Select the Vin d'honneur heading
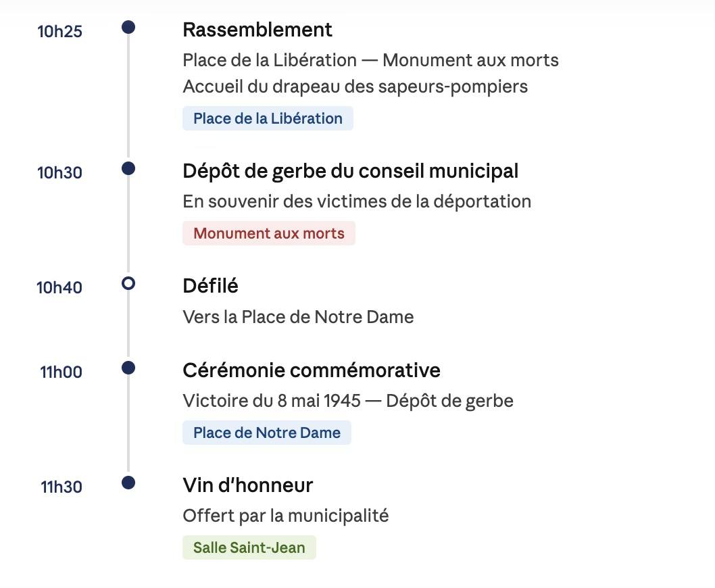This screenshot has height=588, width=715. coord(247,485)
